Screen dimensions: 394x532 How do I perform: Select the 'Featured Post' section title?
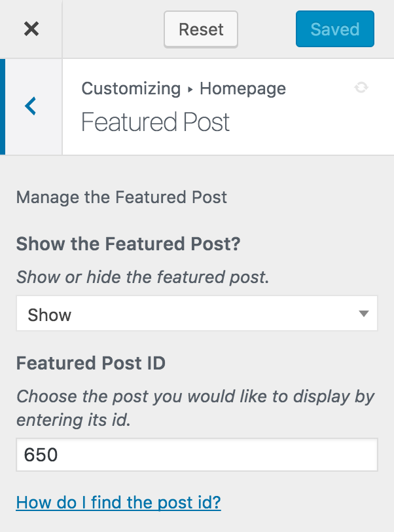pyautogui.click(x=155, y=122)
